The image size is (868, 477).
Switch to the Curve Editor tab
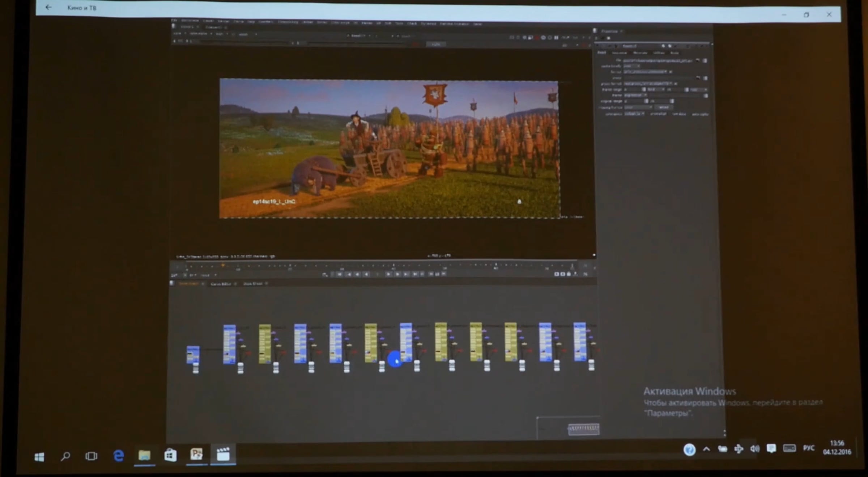coord(221,284)
